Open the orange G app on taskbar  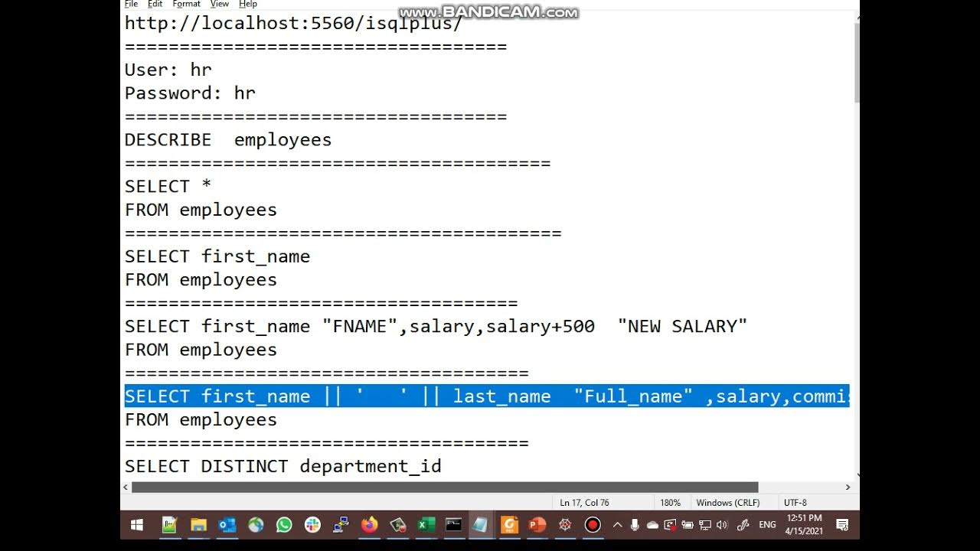coord(509,525)
